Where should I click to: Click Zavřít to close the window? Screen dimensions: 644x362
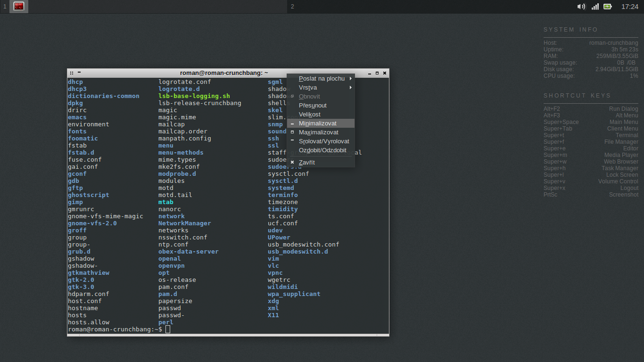[x=306, y=163]
